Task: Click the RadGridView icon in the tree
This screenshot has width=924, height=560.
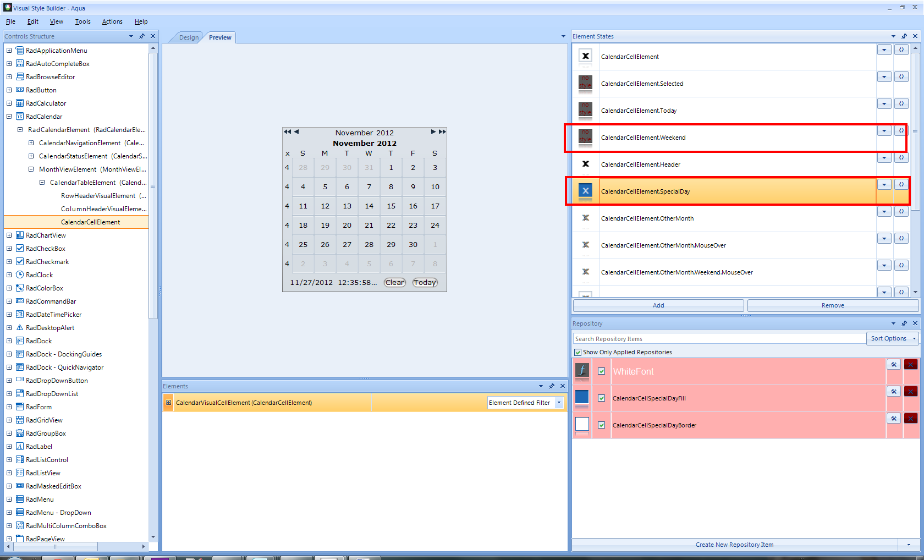Action: click(20, 420)
